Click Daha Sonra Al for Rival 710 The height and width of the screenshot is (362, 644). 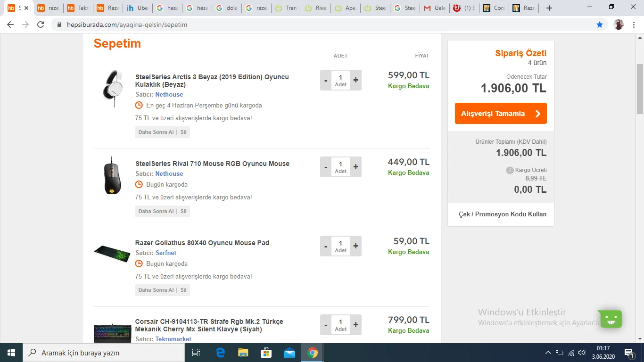point(156,212)
